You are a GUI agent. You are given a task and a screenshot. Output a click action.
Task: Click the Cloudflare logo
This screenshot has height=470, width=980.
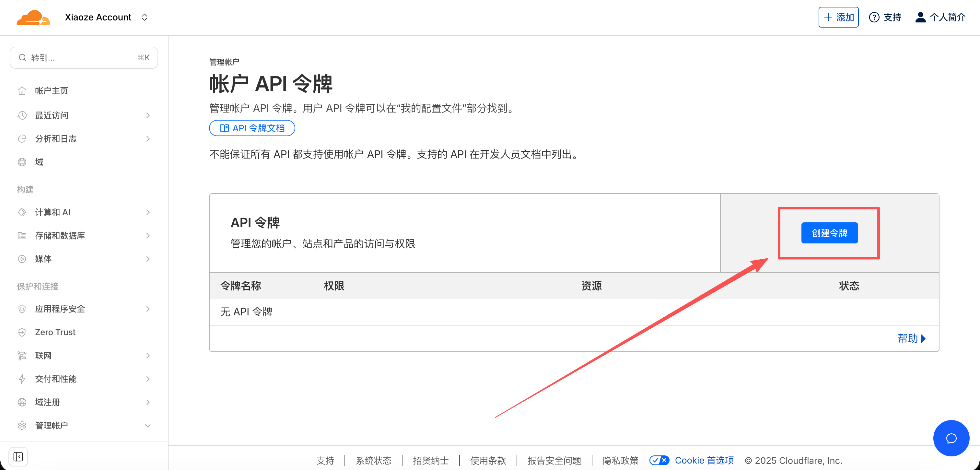coord(33,17)
